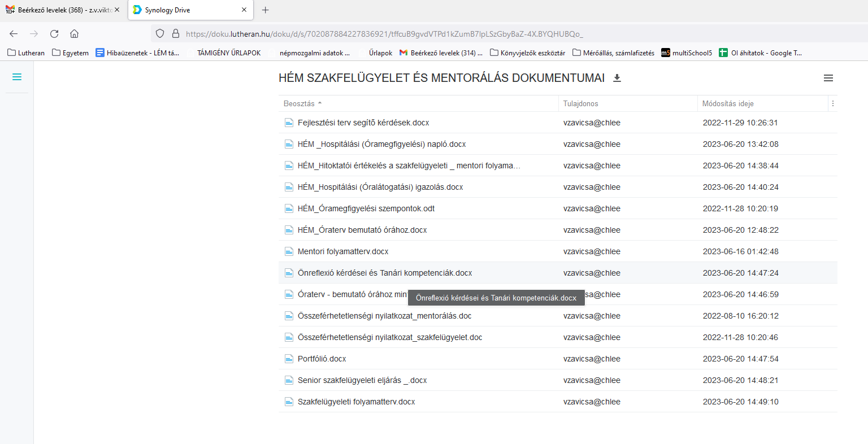
Task: Click file icon of Senior szakfelügyeleti eljárás
Action: 289,380
